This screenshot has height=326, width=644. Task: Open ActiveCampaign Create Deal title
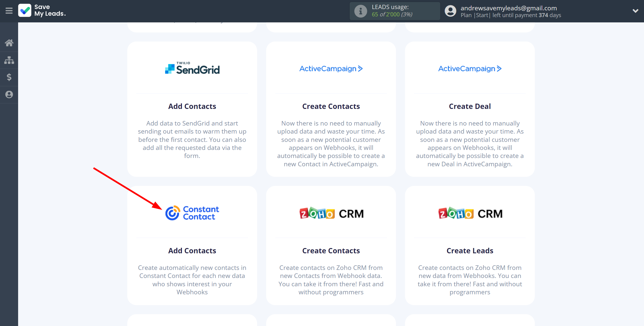tap(470, 106)
